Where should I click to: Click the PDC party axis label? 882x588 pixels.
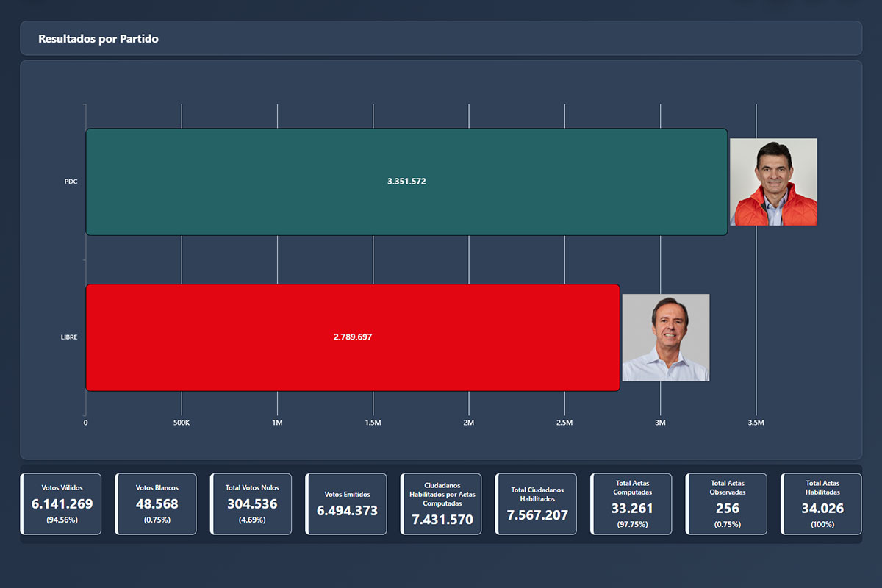tap(71, 182)
